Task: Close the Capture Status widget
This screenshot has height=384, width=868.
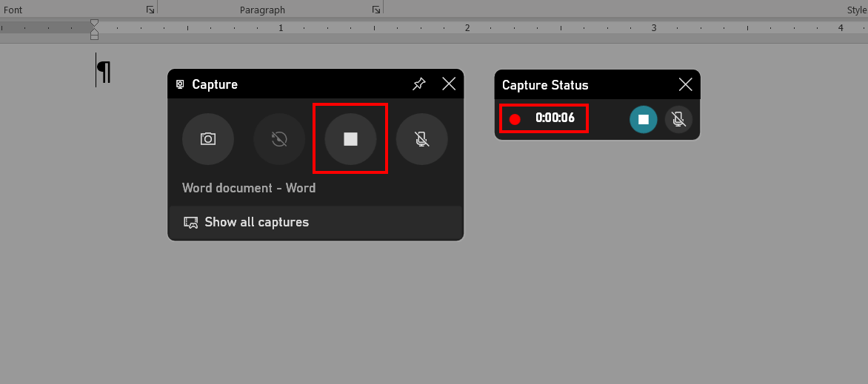Action: tap(685, 84)
